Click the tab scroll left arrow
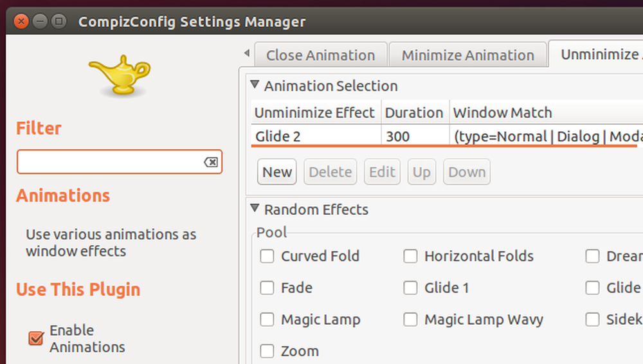643x364 pixels. point(246,53)
